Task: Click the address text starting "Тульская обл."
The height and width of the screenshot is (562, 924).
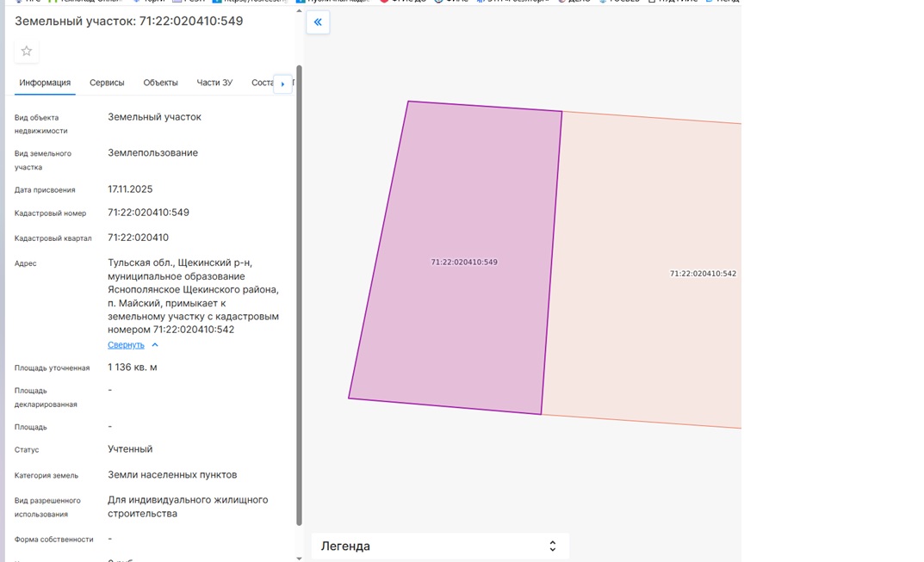Action: tap(193, 296)
